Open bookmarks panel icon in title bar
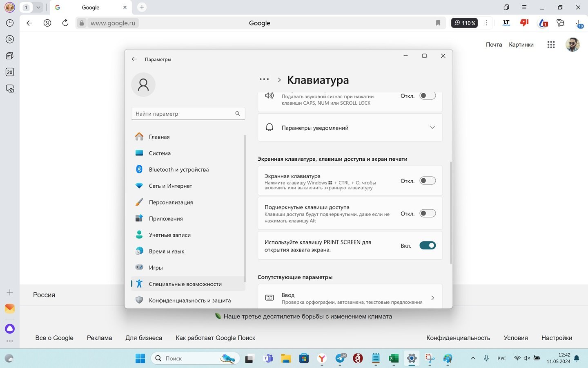 506,7
